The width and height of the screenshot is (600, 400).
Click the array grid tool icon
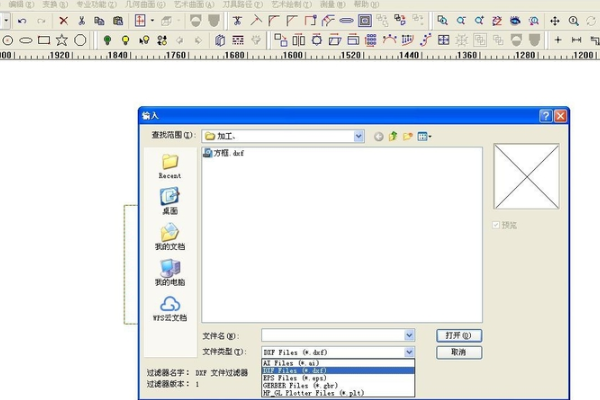coord(371,40)
